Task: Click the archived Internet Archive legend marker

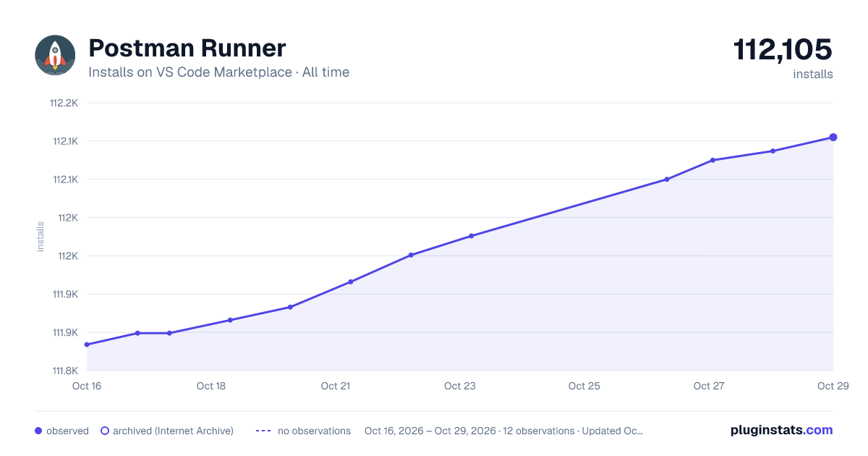Action: (x=105, y=431)
